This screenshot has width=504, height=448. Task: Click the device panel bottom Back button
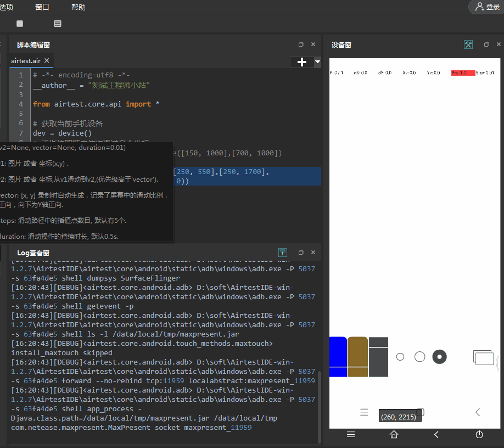(436, 434)
